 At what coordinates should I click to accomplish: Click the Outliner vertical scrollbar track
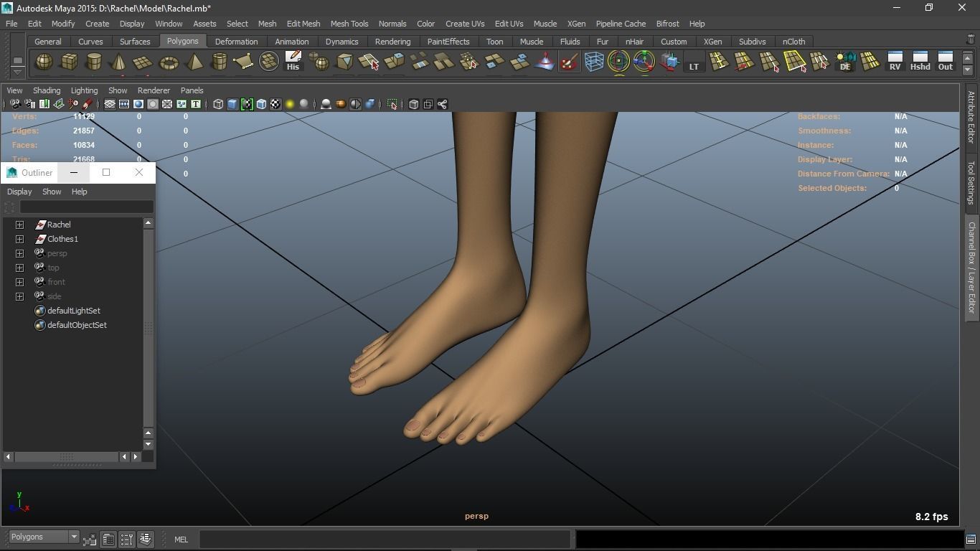click(149, 327)
